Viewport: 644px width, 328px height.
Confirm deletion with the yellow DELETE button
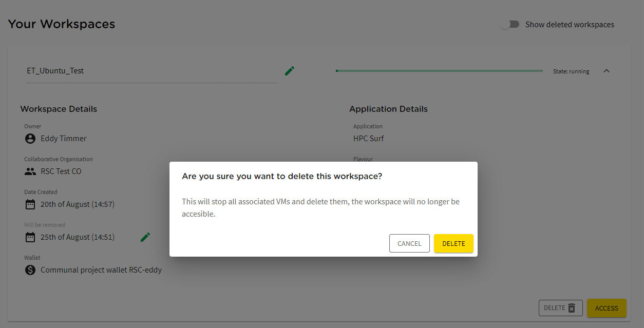pos(453,243)
